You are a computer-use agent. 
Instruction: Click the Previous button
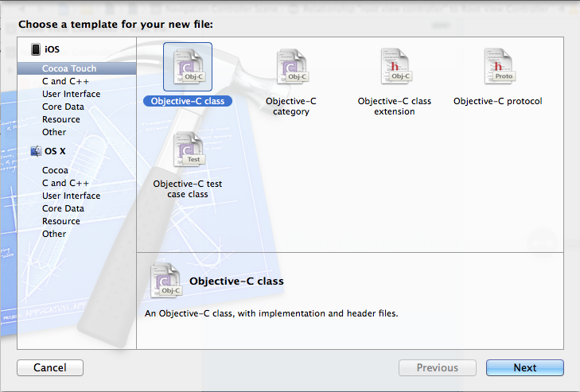438,367
